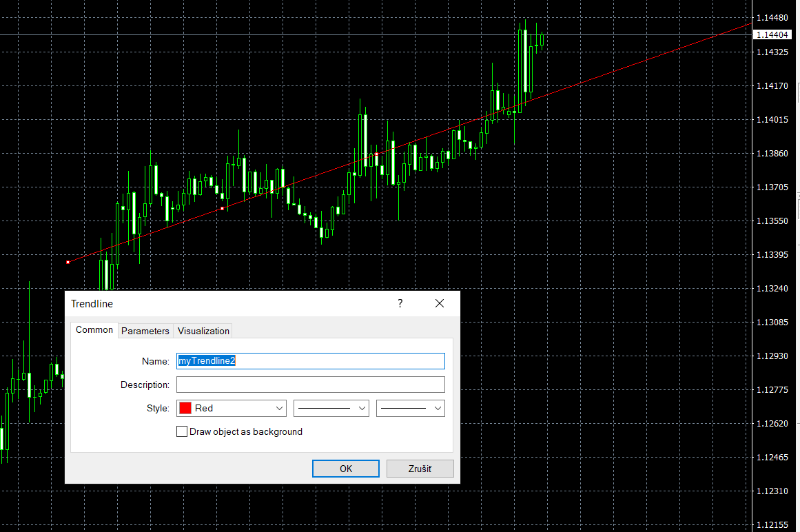Click the 1.13705 price axis label
Screen dimensions: 800x532
click(x=772, y=187)
